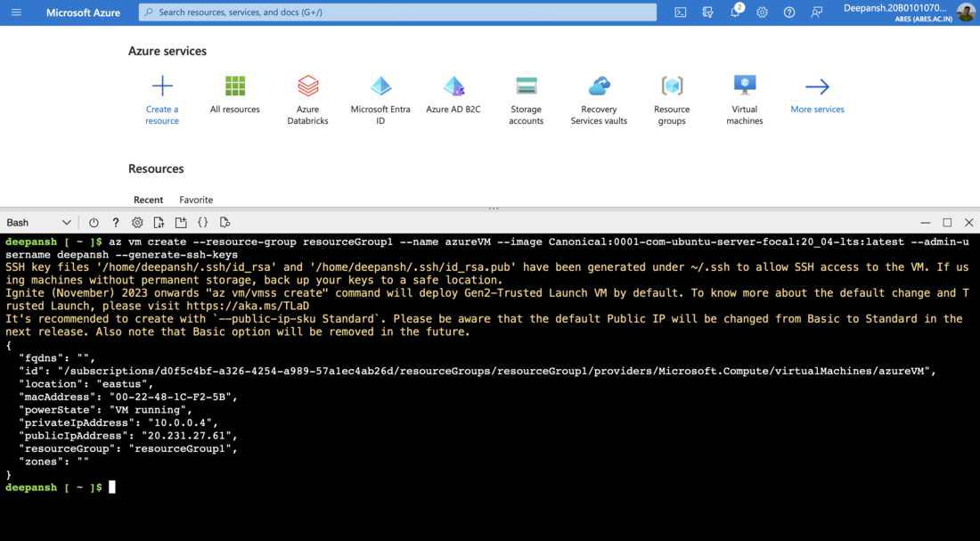
Task: Open the Cloud Shell editor braces icon
Action: pyautogui.click(x=202, y=223)
